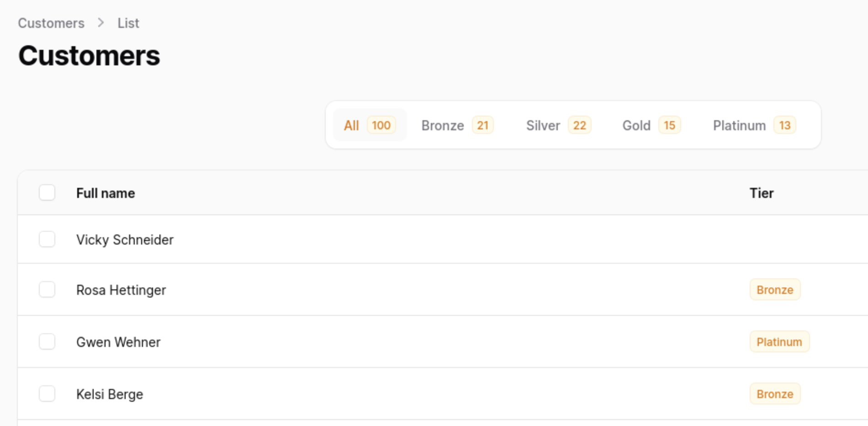
Task: Check Gwen Wehner's row checkbox
Action: 47,341
